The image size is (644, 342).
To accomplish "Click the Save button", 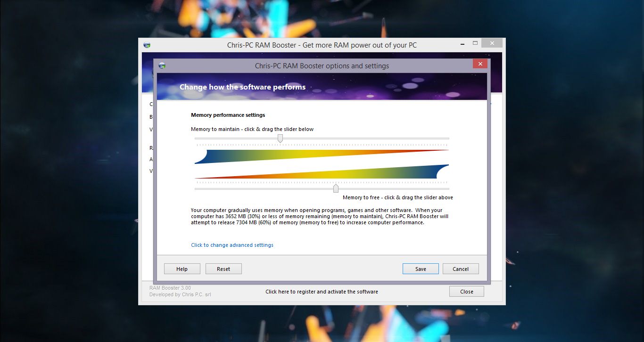I will click(421, 269).
